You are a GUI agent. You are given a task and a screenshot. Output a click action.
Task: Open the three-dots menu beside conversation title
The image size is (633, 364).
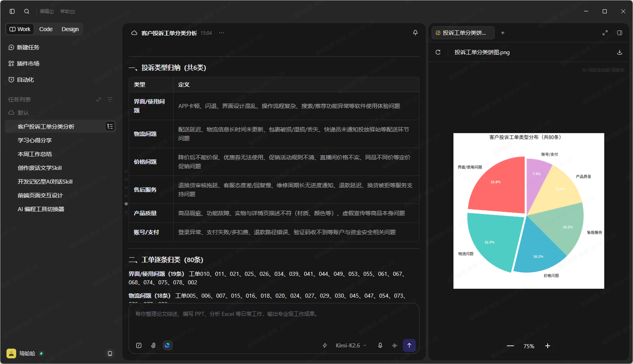click(x=222, y=33)
